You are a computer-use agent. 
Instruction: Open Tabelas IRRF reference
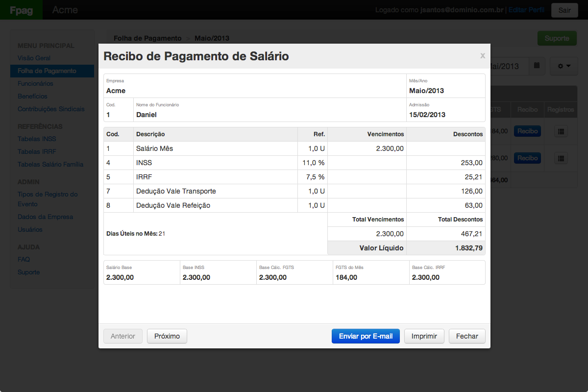(37, 151)
